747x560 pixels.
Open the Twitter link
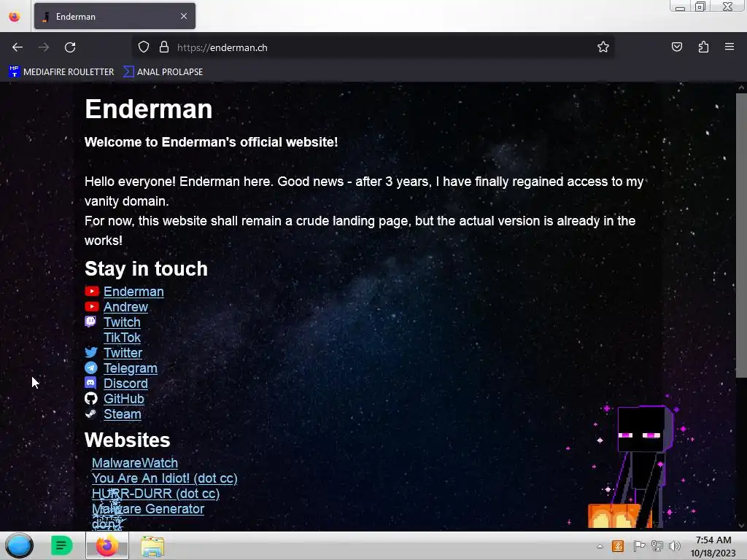point(123,353)
